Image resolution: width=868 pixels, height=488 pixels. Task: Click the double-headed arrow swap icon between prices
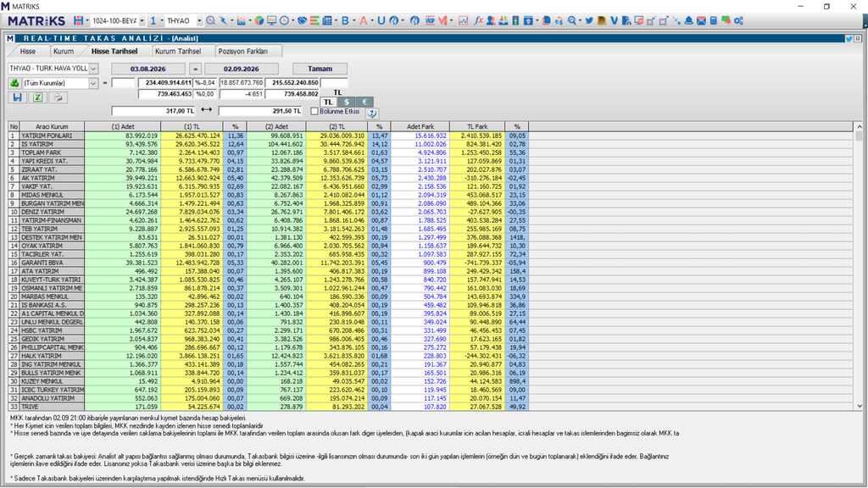[x=207, y=109]
